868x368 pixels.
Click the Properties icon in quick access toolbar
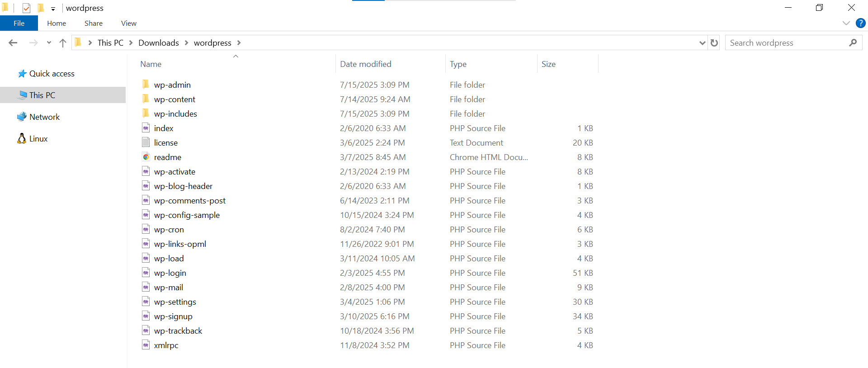coord(26,8)
